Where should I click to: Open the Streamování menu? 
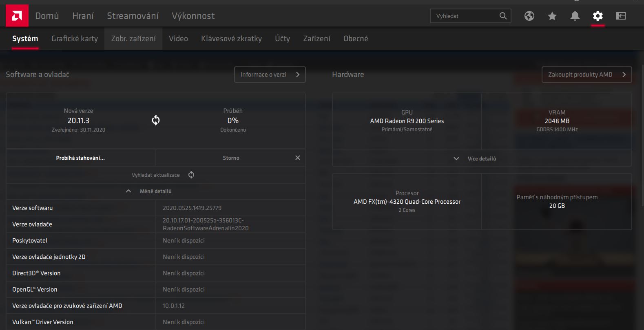133,16
